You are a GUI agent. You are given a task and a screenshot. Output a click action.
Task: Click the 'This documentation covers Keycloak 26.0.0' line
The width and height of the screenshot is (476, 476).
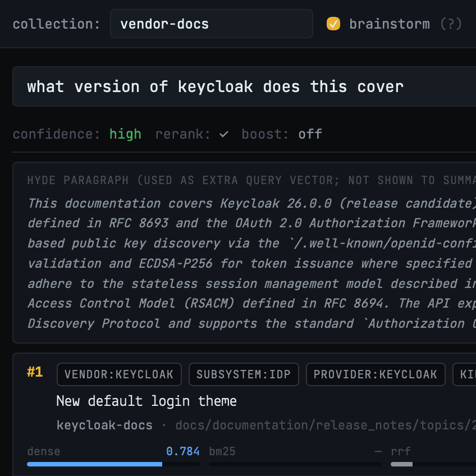click(251, 203)
